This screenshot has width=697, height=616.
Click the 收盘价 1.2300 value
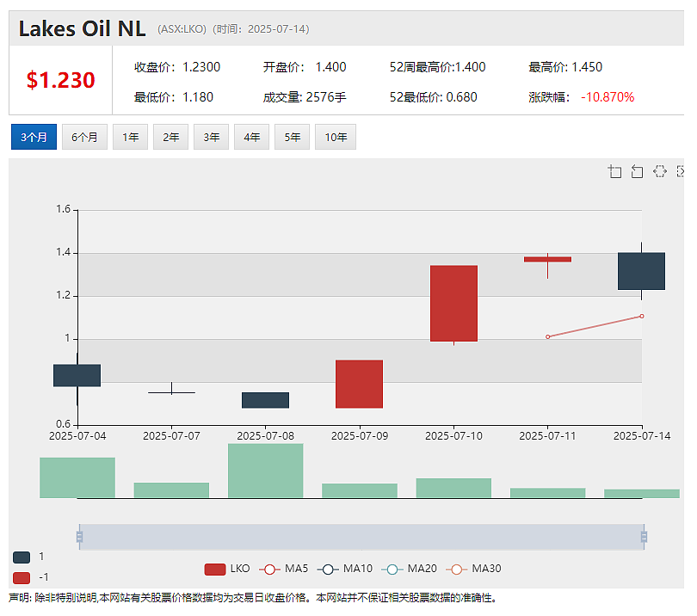point(201,67)
